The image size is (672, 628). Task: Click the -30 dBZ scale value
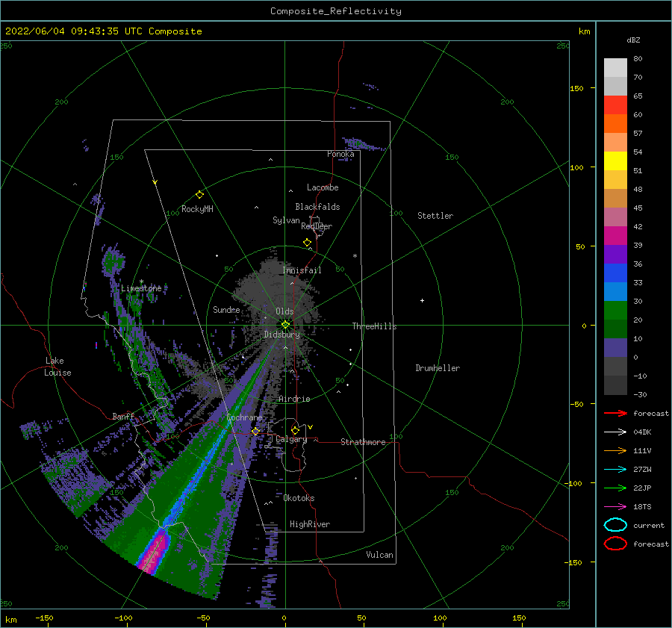[641, 394]
